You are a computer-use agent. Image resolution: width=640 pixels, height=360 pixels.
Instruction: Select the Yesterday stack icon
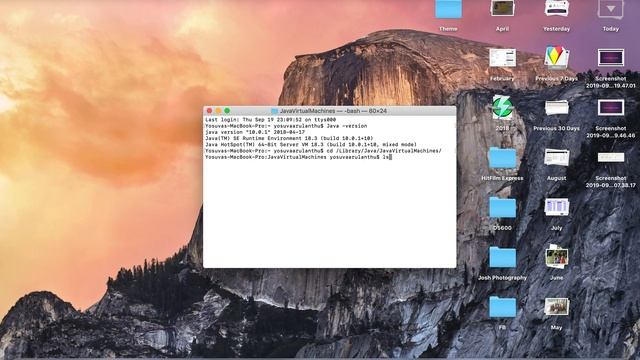pyautogui.click(x=556, y=8)
